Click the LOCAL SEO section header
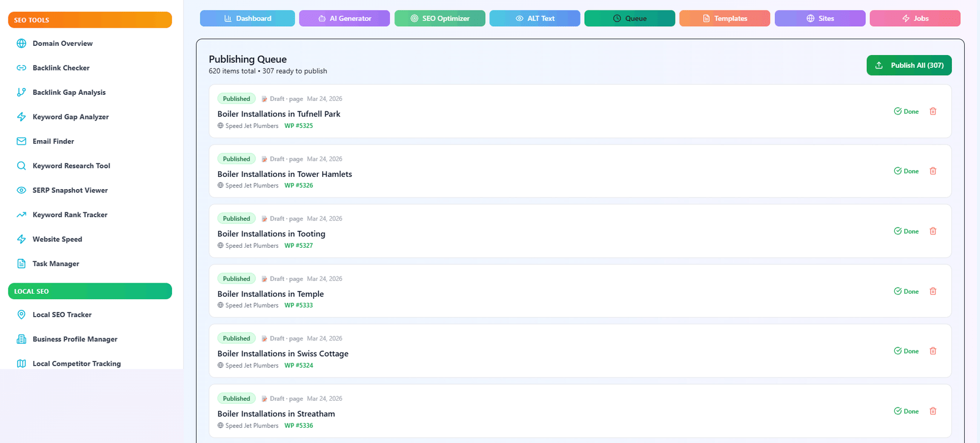This screenshot has height=443, width=980. pos(90,291)
